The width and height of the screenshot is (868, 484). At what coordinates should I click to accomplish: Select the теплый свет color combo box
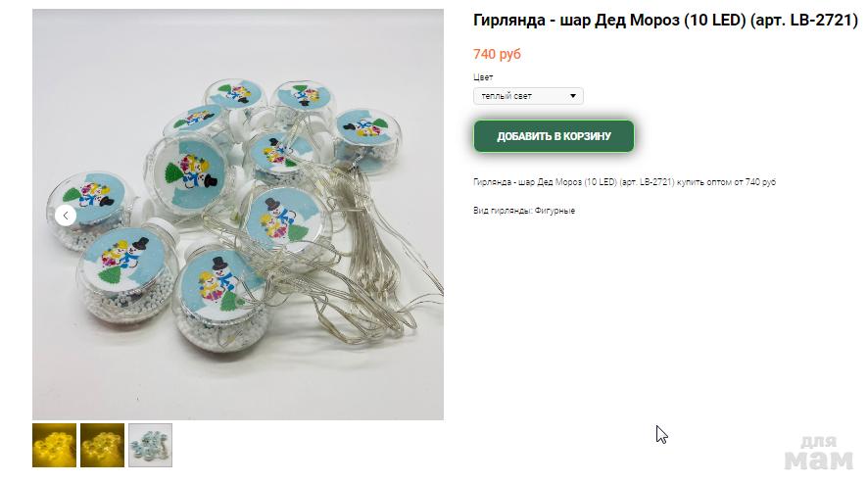528,96
